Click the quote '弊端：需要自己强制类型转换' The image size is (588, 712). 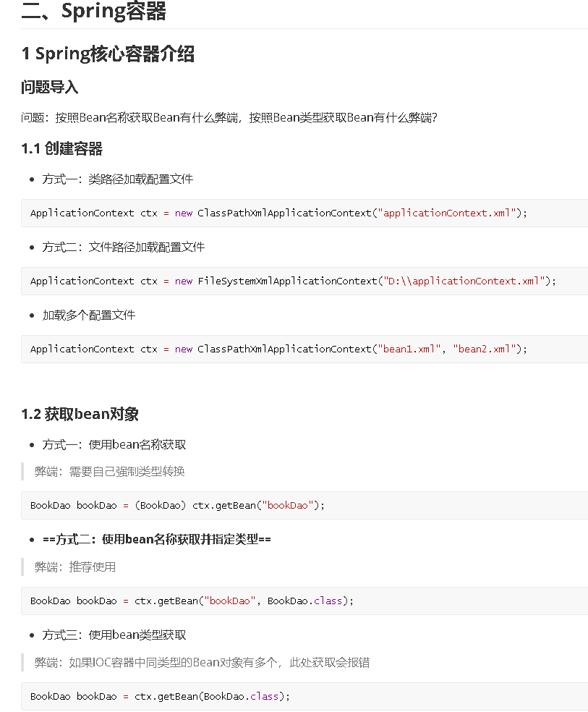(x=110, y=471)
